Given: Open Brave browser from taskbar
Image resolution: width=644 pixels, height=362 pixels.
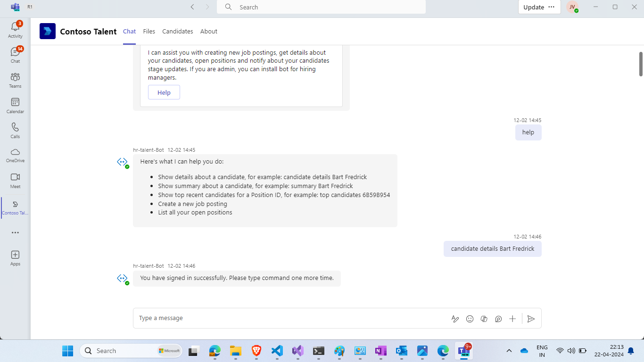Looking at the screenshot, I should click(256, 351).
